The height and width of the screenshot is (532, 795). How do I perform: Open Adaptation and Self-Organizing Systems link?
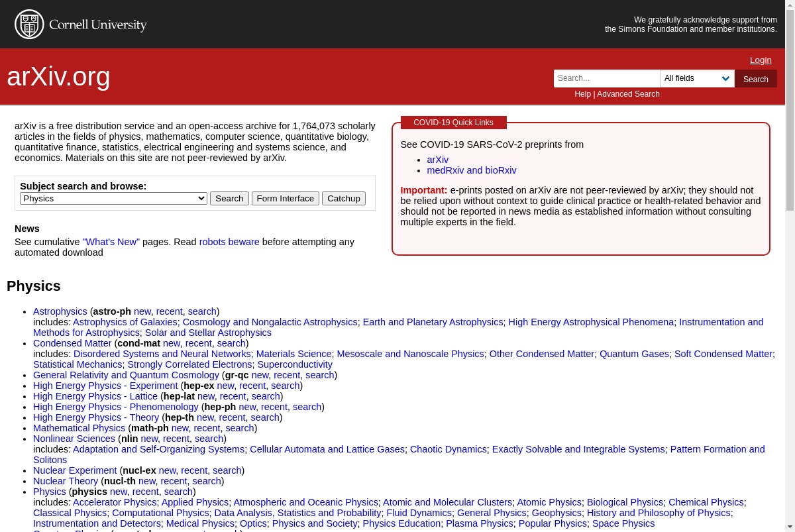pos(158,449)
